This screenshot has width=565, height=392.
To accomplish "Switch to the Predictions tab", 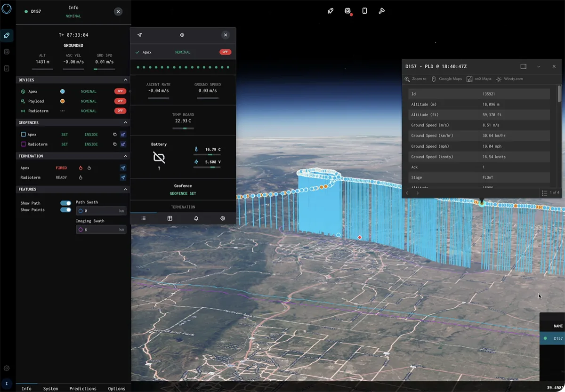I will (x=82, y=388).
